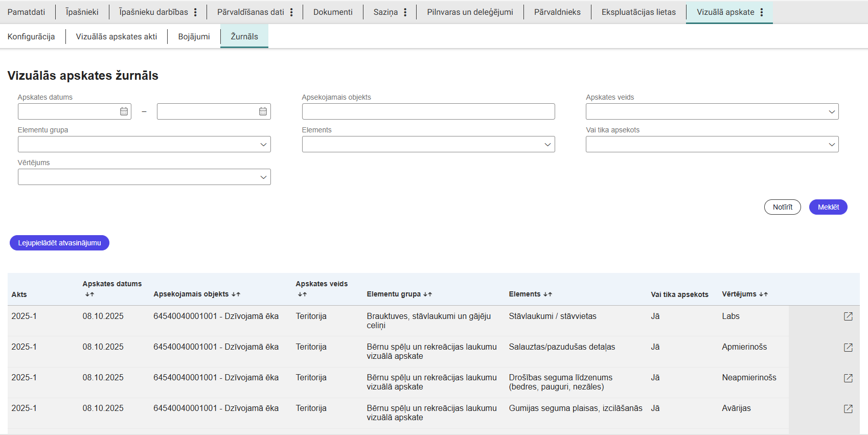This screenshot has height=435, width=868.
Task: Open Īpašnieku darbības three-dot menu
Action: point(195,12)
